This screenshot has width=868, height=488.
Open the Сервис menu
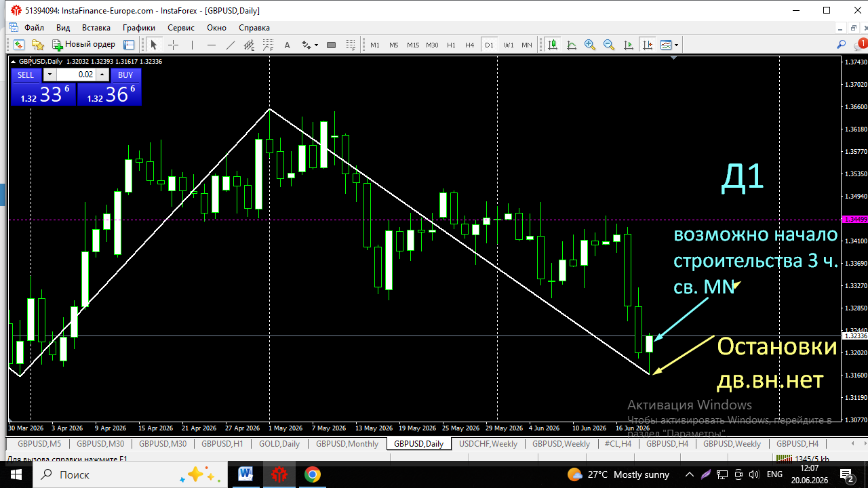(181, 28)
